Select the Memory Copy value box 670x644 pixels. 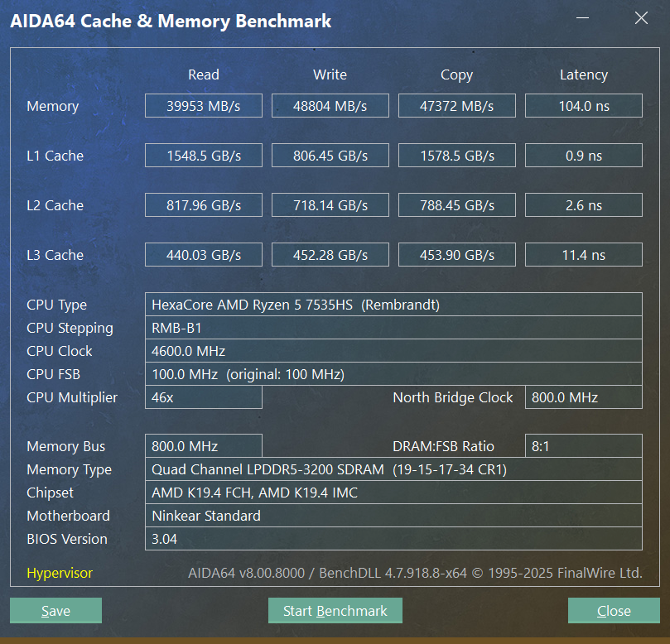(456, 106)
